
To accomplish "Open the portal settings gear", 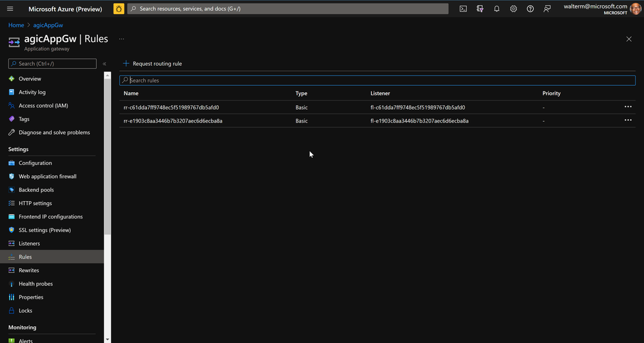I will (x=513, y=8).
